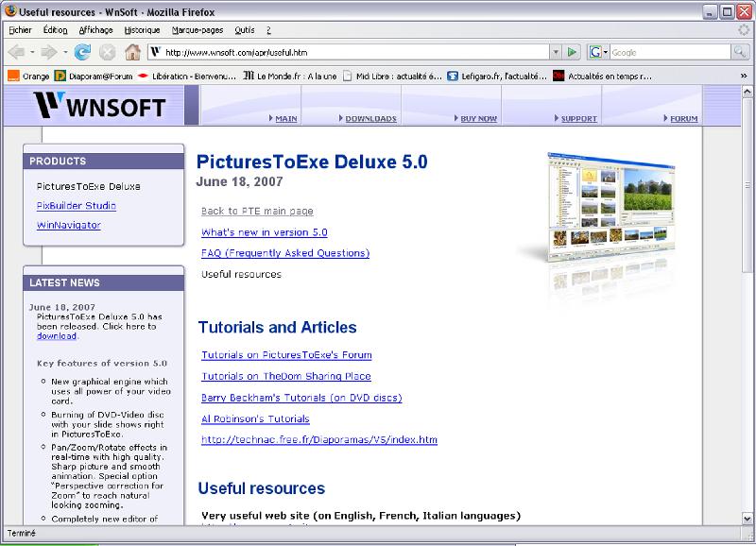Open the Diaporam@Forum bookmark
The image size is (756, 546).
tap(93, 77)
